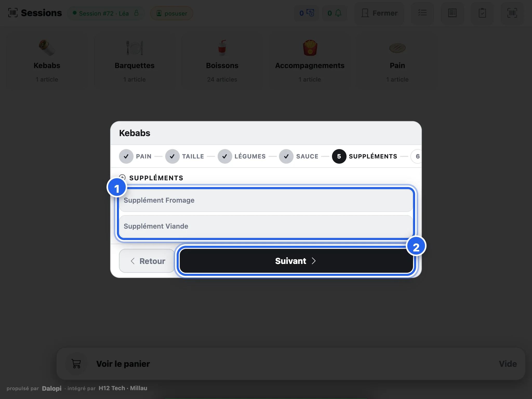Open Voir le panier bar

291,364
